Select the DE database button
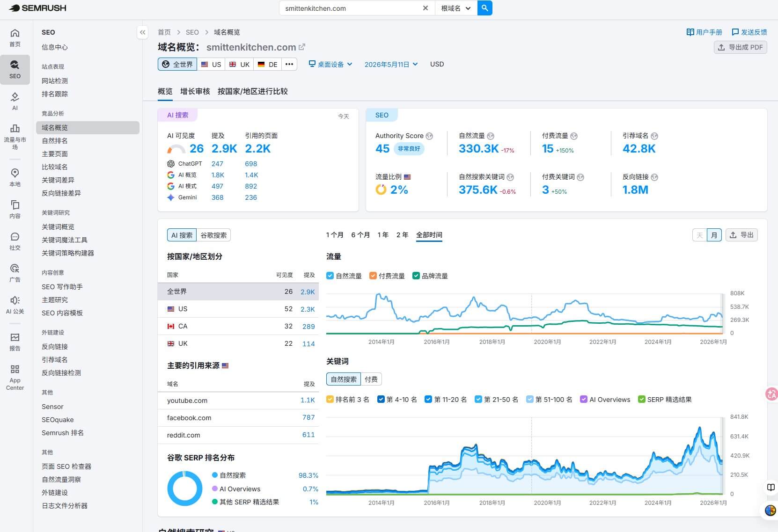Screen dimensions: 778x532 click(x=268, y=64)
